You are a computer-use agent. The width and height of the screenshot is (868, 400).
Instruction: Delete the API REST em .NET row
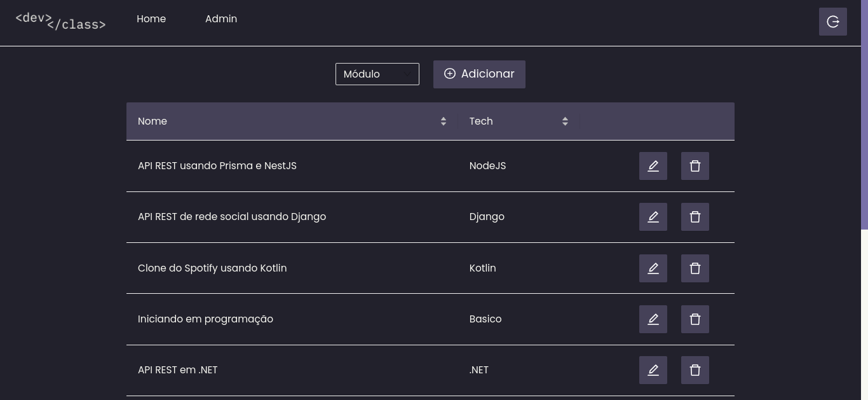695,370
